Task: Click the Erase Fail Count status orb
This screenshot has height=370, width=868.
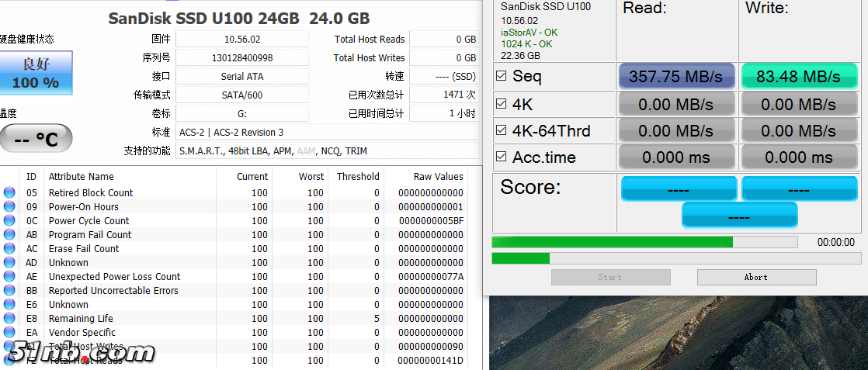Action: coord(9,249)
